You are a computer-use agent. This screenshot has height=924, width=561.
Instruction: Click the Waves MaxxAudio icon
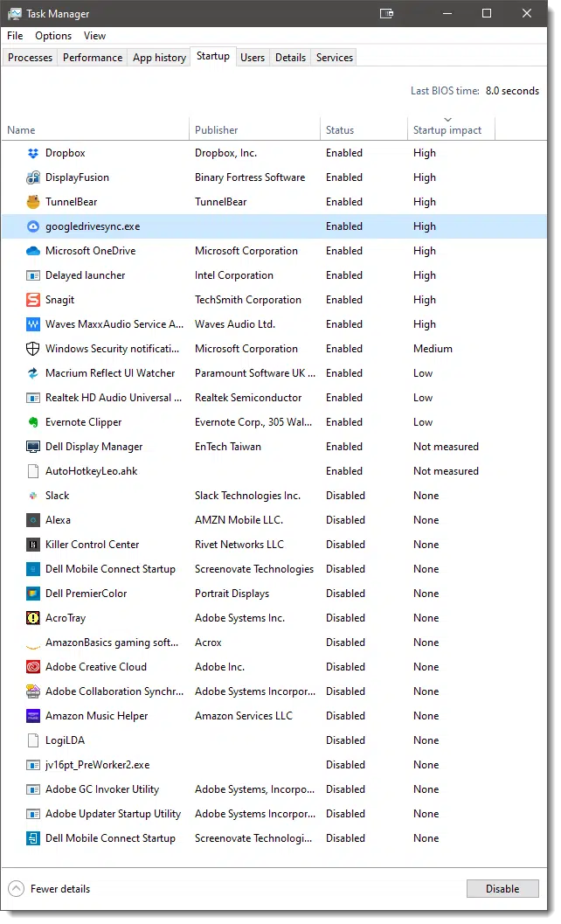tap(33, 324)
